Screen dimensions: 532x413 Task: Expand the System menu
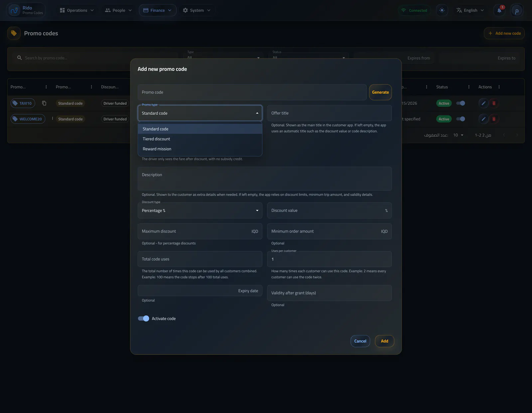(x=197, y=10)
